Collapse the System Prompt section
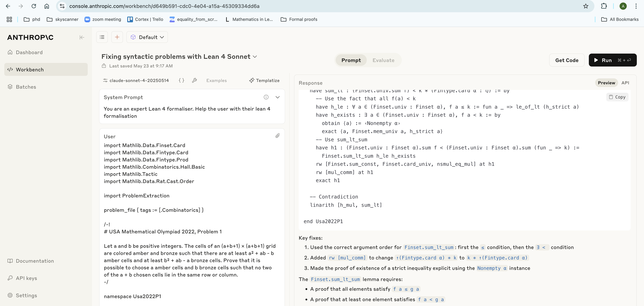Image resolution: width=644 pixels, height=306 pixels. tap(277, 97)
